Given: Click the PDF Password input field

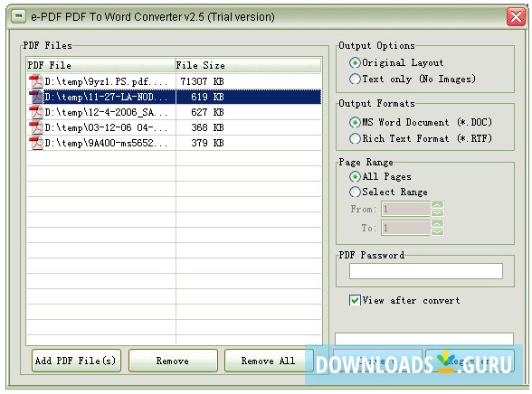Looking at the screenshot, I should pyautogui.click(x=426, y=271).
